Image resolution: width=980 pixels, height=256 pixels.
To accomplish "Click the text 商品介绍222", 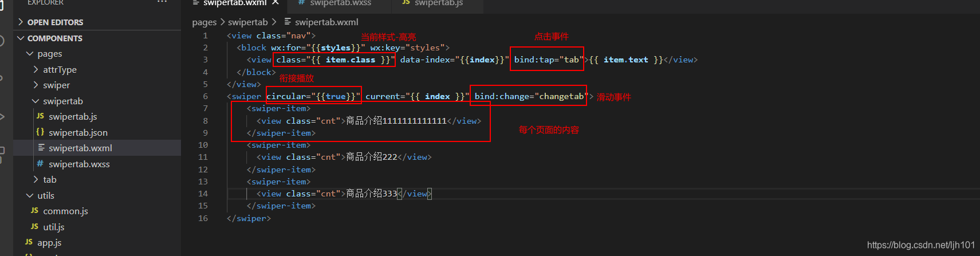I will click(372, 157).
